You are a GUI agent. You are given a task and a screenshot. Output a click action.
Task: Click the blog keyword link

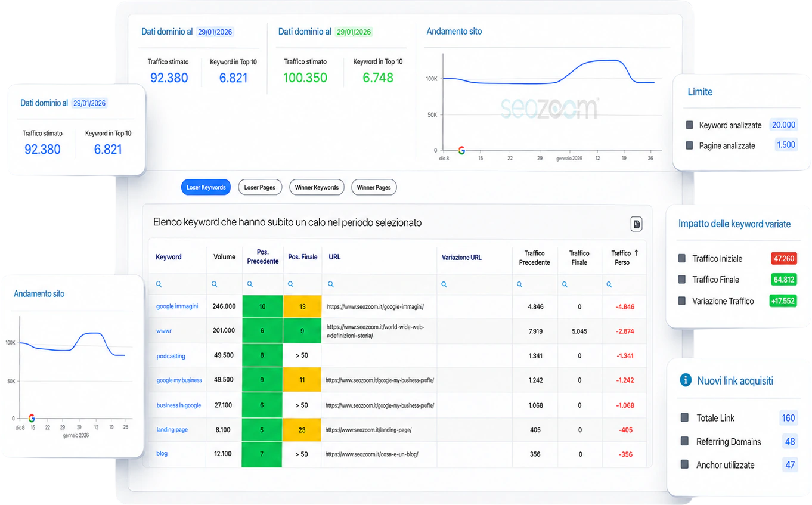point(162,453)
